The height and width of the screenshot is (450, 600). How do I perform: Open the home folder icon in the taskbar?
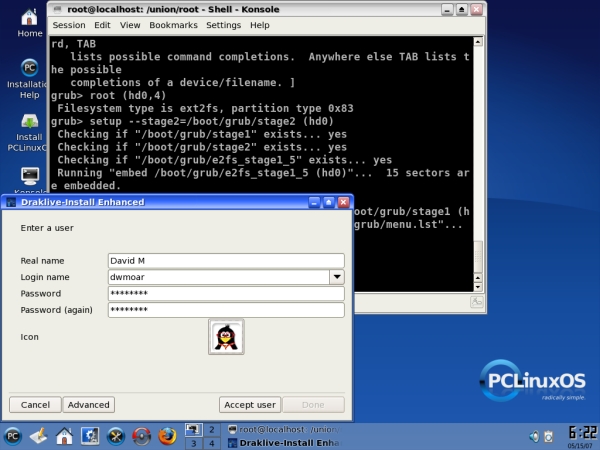coord(64,436)
